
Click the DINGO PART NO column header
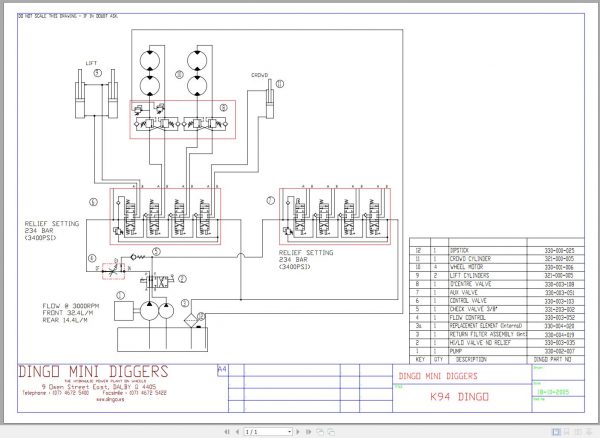tap(552, 360)
